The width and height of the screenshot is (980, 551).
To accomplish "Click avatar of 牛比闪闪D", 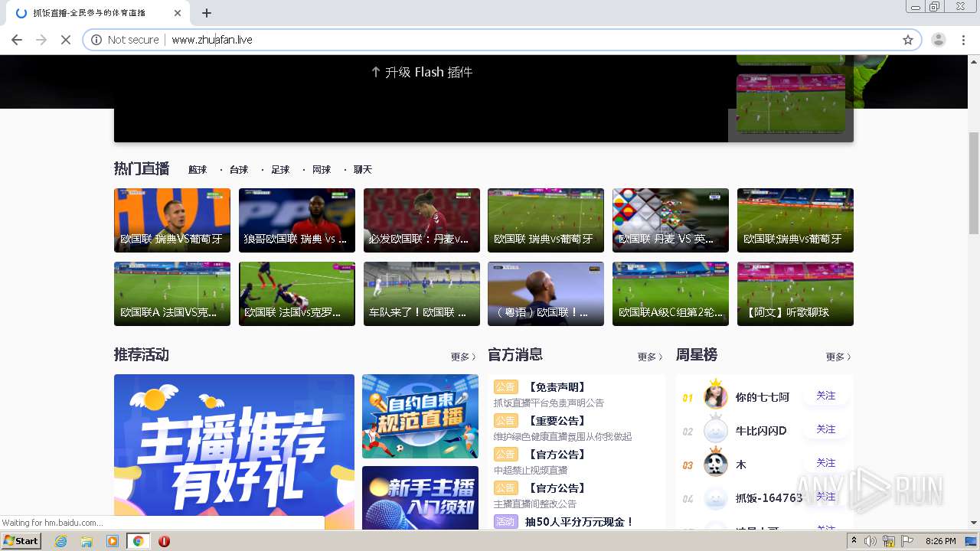I will click(716, 430).
